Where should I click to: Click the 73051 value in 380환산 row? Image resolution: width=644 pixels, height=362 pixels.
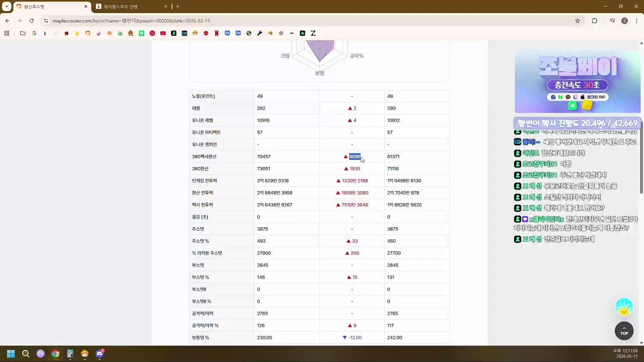coord(263,168)
